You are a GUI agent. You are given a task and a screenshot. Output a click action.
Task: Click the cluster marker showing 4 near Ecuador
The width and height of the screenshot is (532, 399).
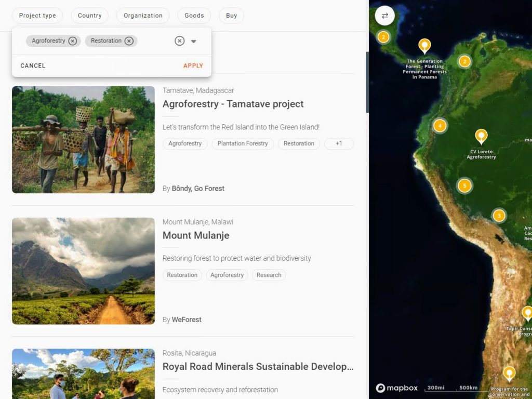coord(440,126)
